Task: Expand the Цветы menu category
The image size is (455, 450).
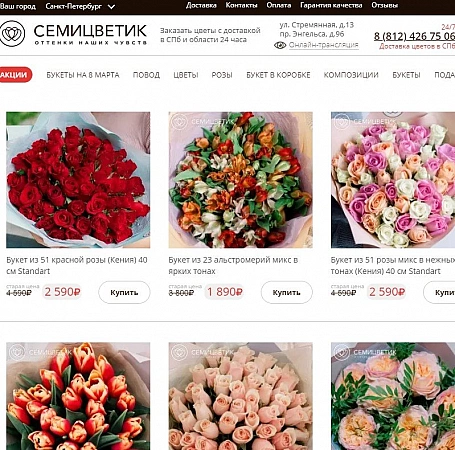Action: point(186,75)
